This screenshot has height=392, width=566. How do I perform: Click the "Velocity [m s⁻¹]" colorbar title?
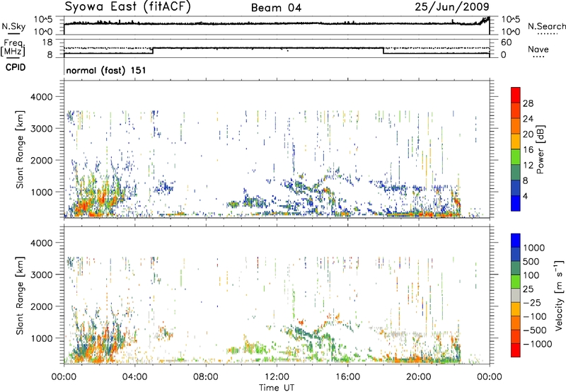pos(559,295)
